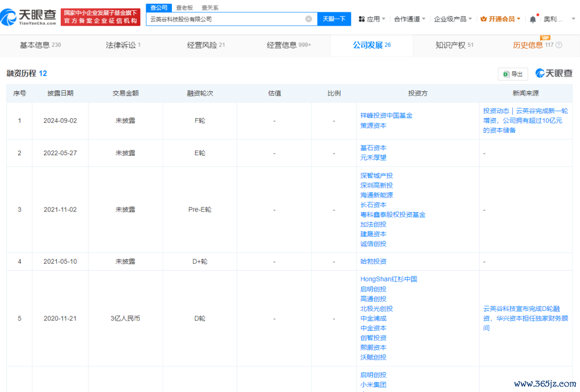Click the help icon next to 历史信息
This screenshot has height=392, width=580.
(x=559, y=45)
